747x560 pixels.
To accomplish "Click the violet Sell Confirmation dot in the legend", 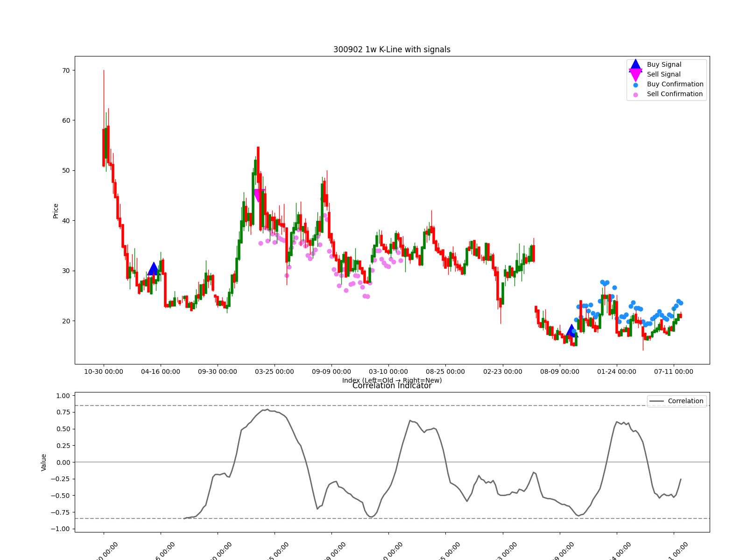I will pos(635,95).
